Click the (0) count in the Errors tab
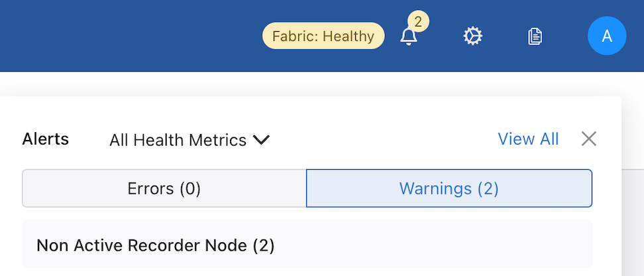This screenshot has width=644, height=276. coord(190,188)
